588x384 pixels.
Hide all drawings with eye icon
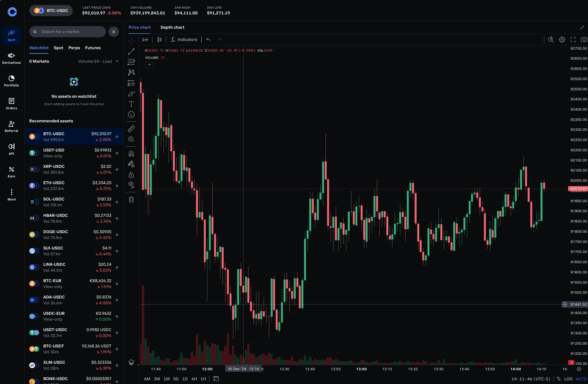131,185
